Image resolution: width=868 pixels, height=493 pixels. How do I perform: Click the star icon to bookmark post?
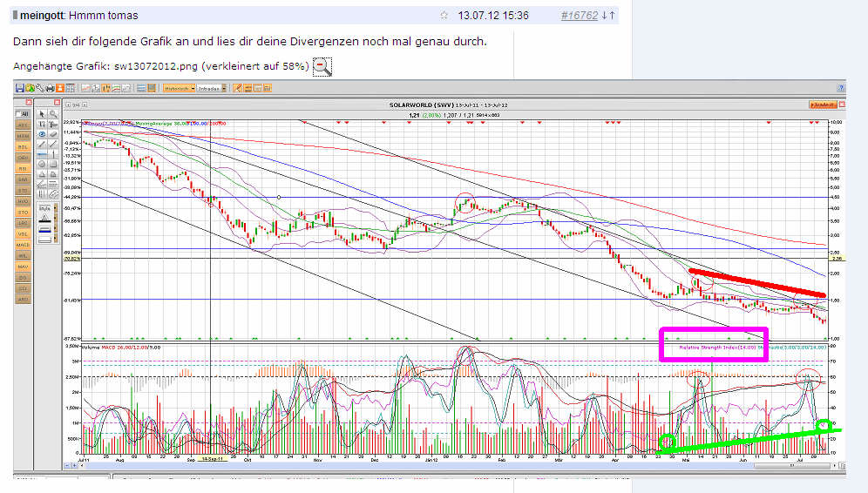tap(444, 15)
